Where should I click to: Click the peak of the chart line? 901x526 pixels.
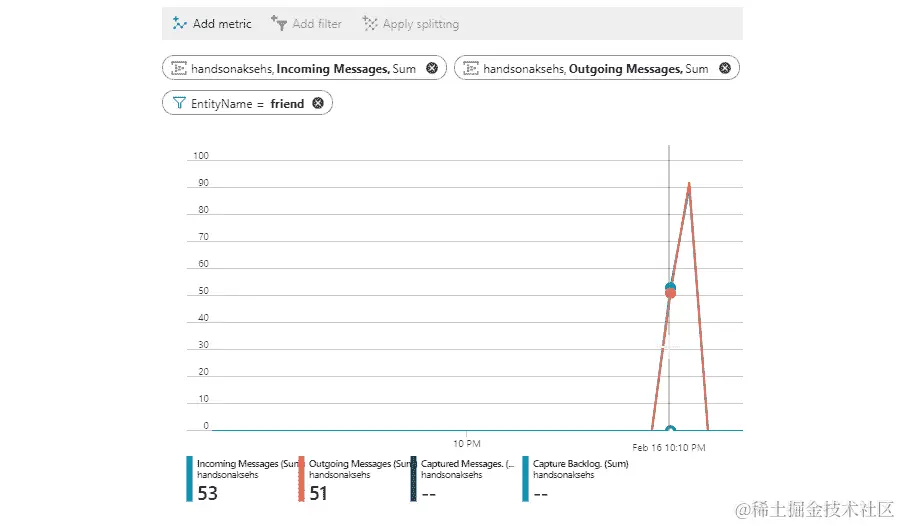point(689,184)
